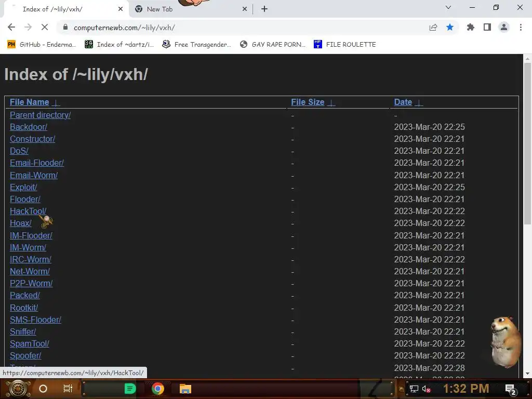Select the Index of /~lily/vxh/ tab

tap(66, 9)
